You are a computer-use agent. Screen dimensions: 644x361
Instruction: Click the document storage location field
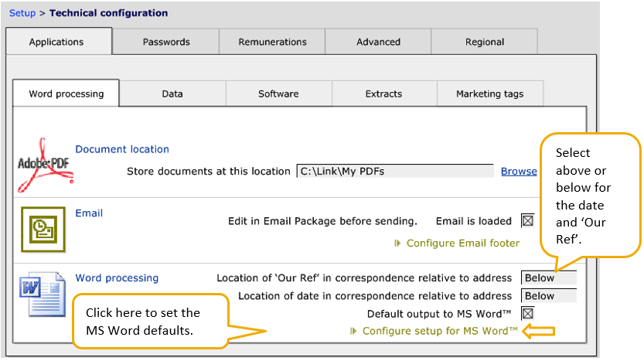(394, 171)
